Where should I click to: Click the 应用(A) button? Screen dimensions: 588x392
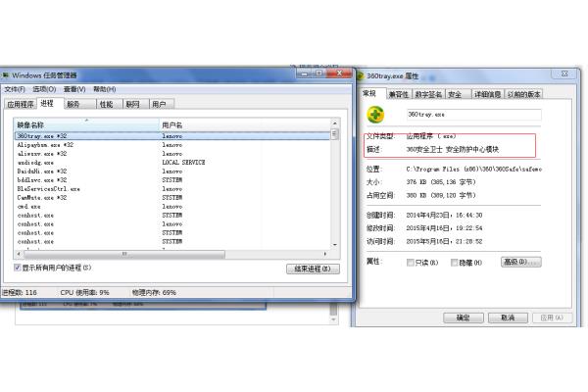(x=552, y=318)
